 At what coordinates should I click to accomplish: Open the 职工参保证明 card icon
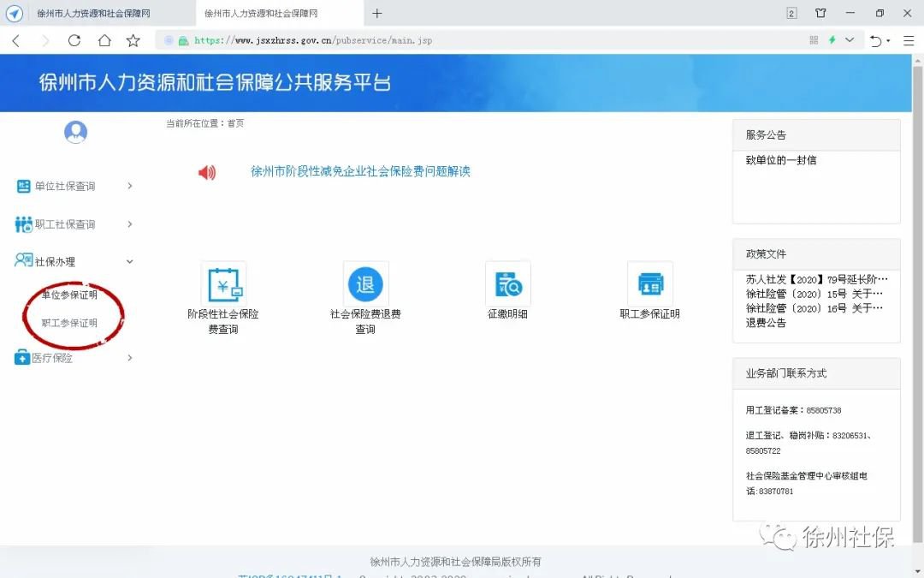649,283
